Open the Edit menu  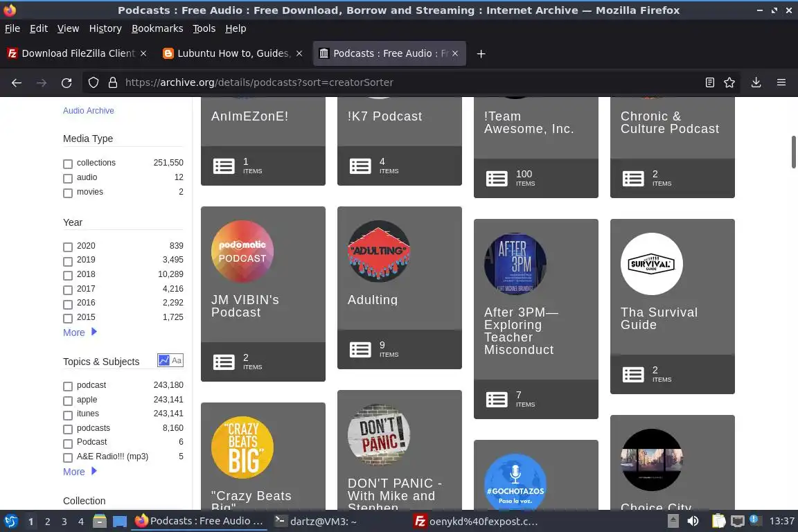39,28
